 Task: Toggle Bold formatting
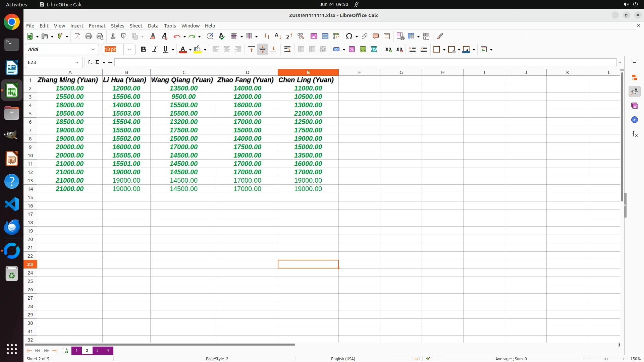143,49
